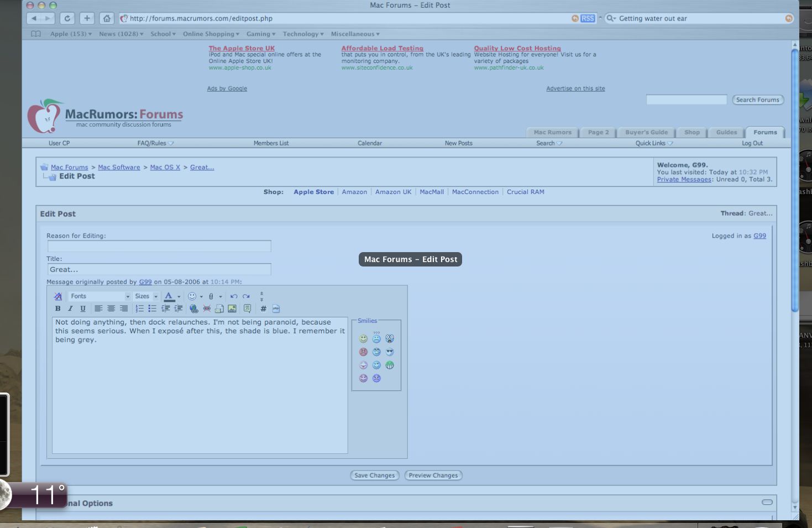Screen dimensions: 812x528
Task: Open the New Posts link
Action: (459, 143)
